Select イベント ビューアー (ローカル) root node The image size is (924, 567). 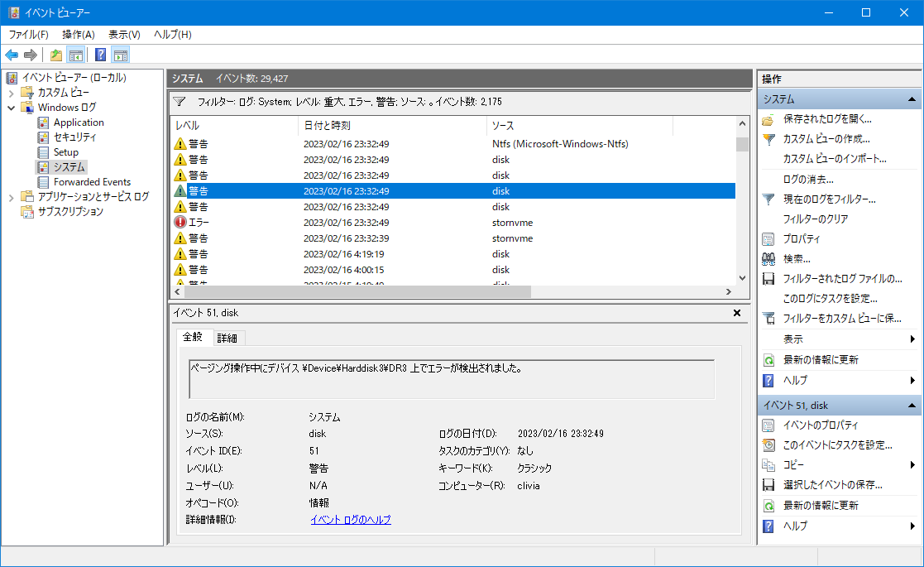click(x=74, y=77)
